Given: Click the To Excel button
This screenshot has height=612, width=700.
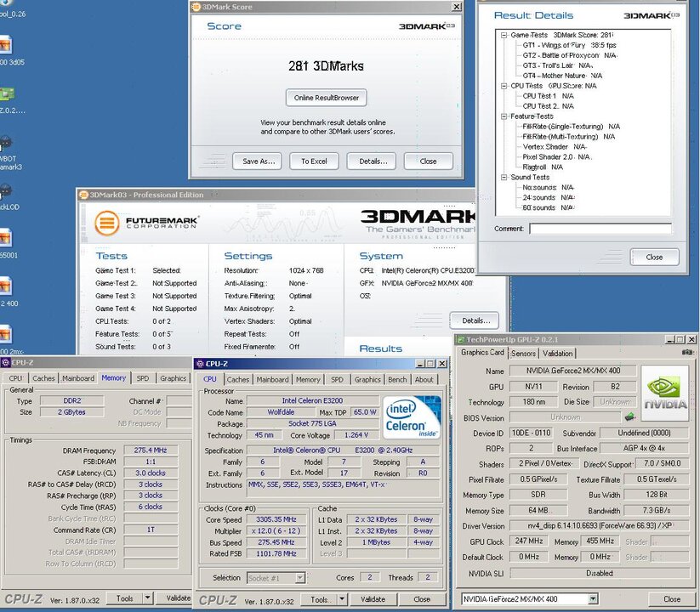Looking at the screenshot, I should point(315,161).
